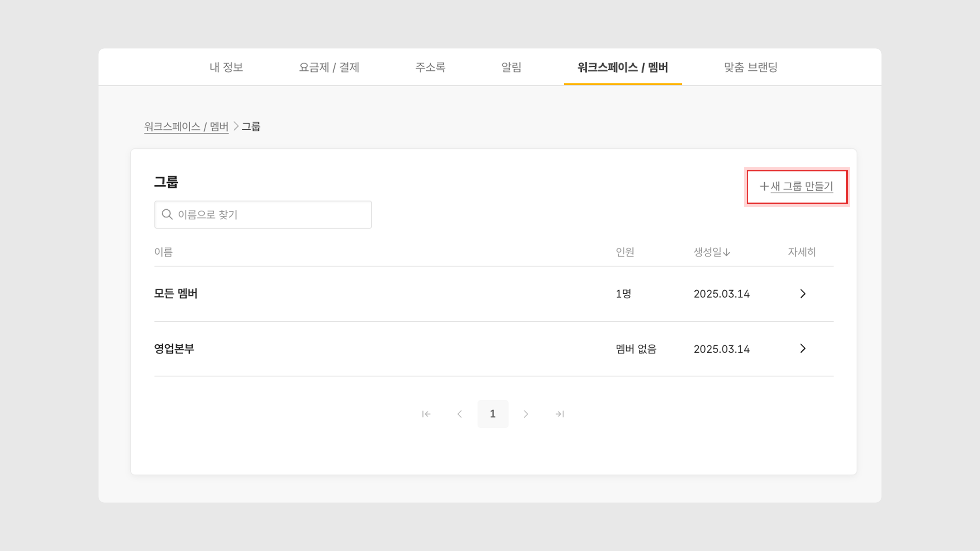Go to 주소록 tab
Viewport: 980px width, 551px height.
point(430,67)
